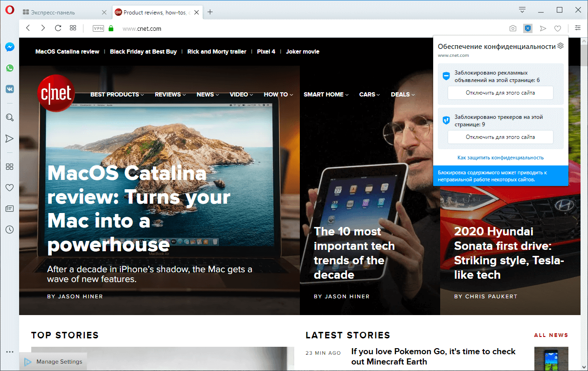This screenshot has height=371, width=588.
Task: Switch to the Экспресс-панель tab
Action: [x=65, y=13]
